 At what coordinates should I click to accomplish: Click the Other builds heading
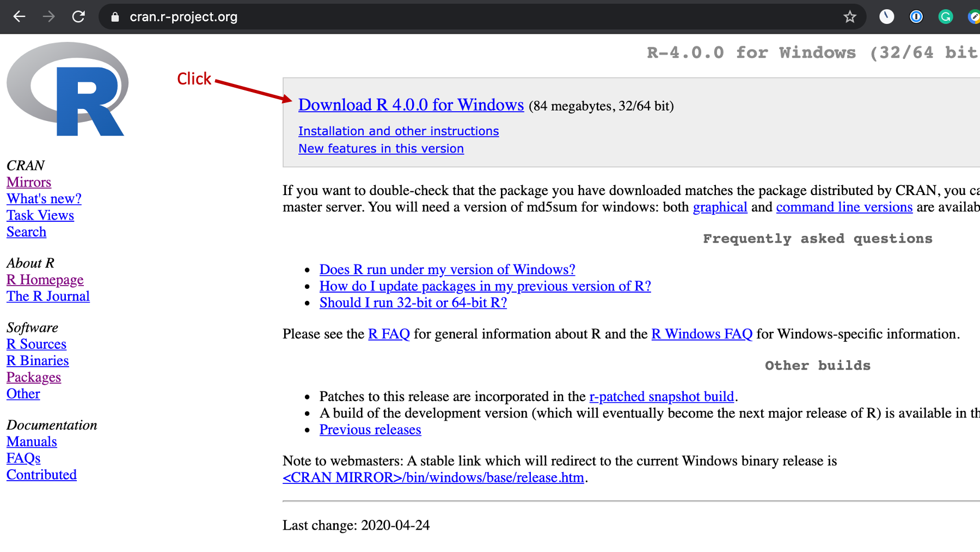(818, 366)
